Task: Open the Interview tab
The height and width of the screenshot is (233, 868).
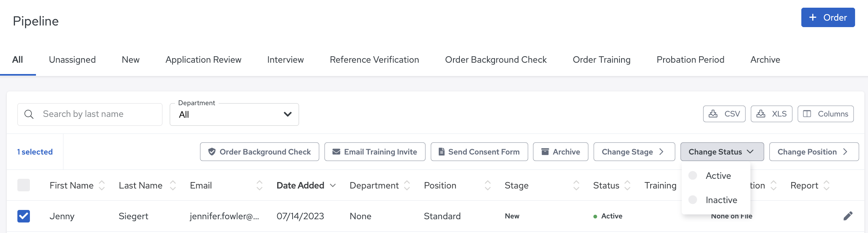Action: [285, 60]
